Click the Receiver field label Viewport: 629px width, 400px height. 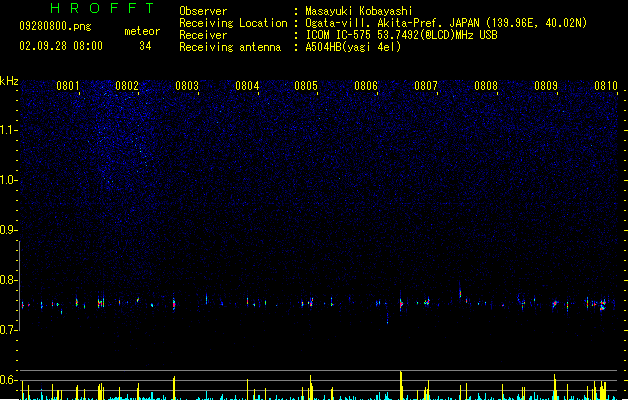point(203,35)
